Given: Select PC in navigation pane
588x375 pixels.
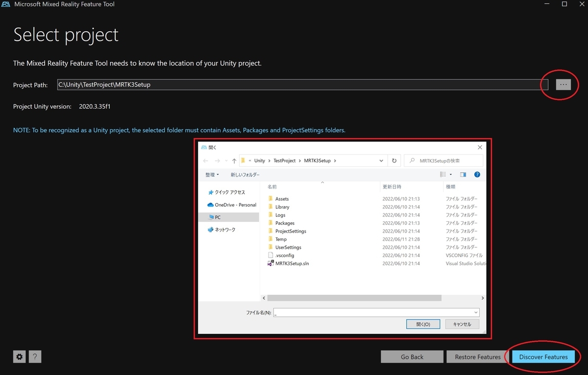Looking at the screenshot, I should point(229,217).
